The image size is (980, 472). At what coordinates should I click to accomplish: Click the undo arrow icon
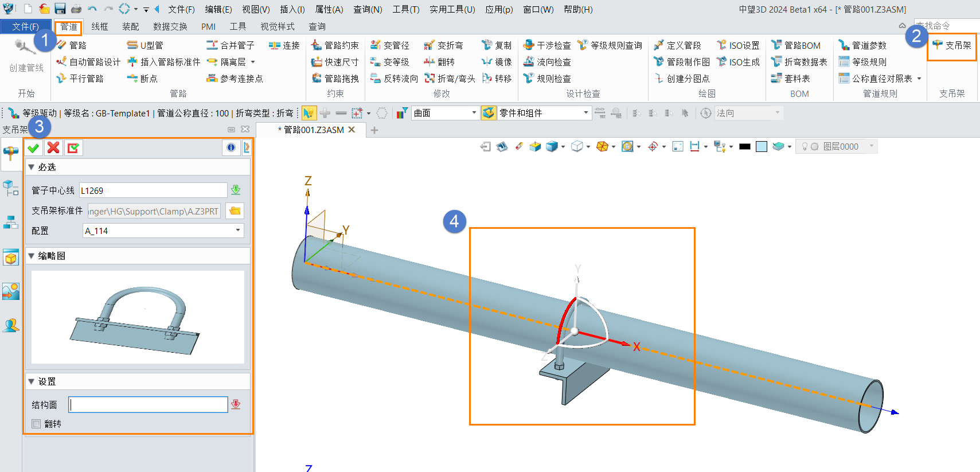92,9
